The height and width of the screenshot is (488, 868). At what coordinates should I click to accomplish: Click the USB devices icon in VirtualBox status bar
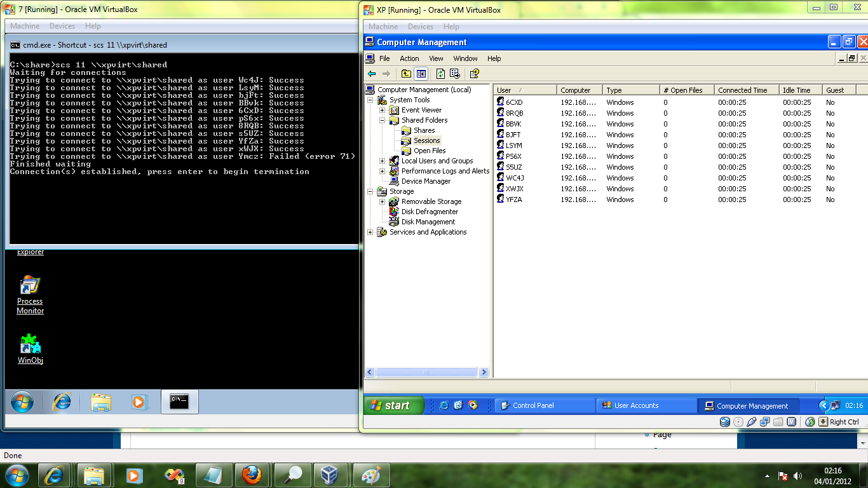coord(752,421)
